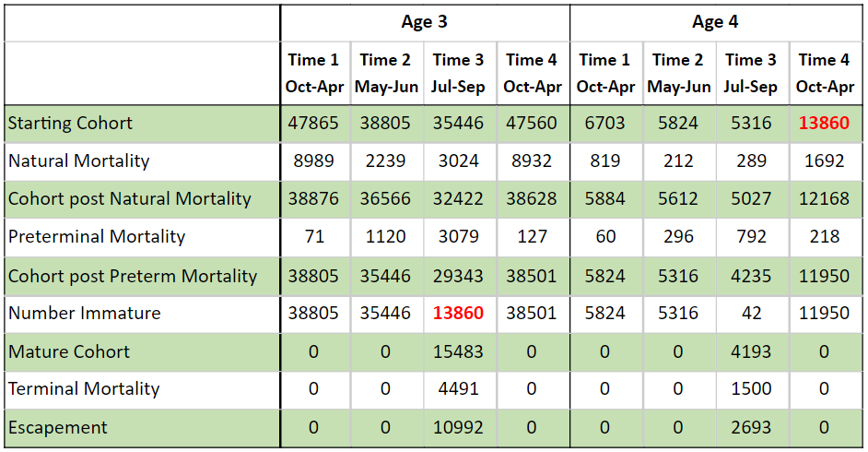Click the Escapement value 2693
Viewport: 868px width, 452px height.
click(x=751, y=428)
